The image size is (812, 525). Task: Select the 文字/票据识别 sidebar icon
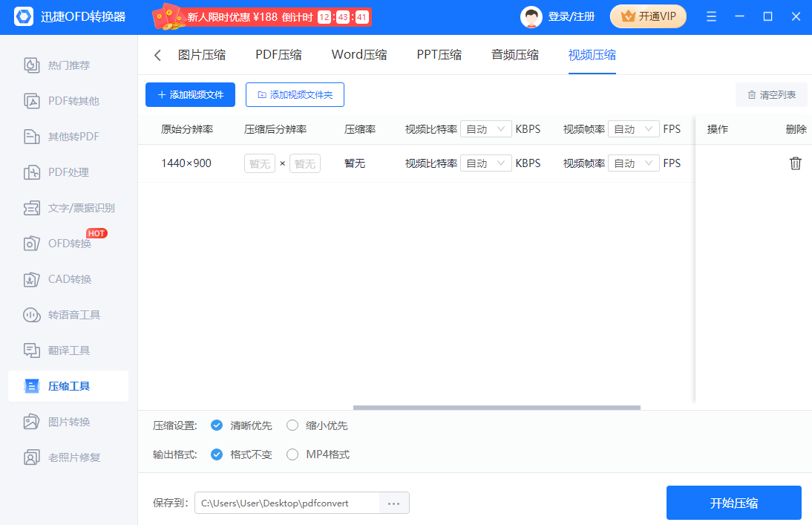pyautogui.click(x=32, y=208)
